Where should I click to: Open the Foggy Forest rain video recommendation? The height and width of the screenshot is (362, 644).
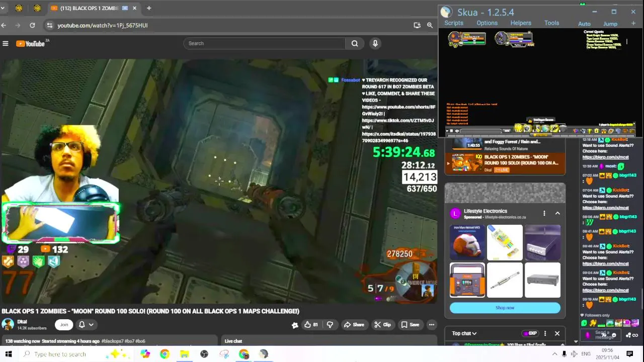(505, 145)
